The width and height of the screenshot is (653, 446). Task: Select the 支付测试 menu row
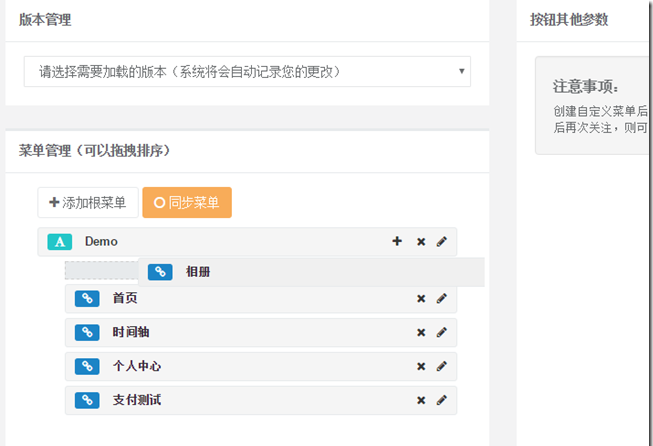tap(261, 400)
